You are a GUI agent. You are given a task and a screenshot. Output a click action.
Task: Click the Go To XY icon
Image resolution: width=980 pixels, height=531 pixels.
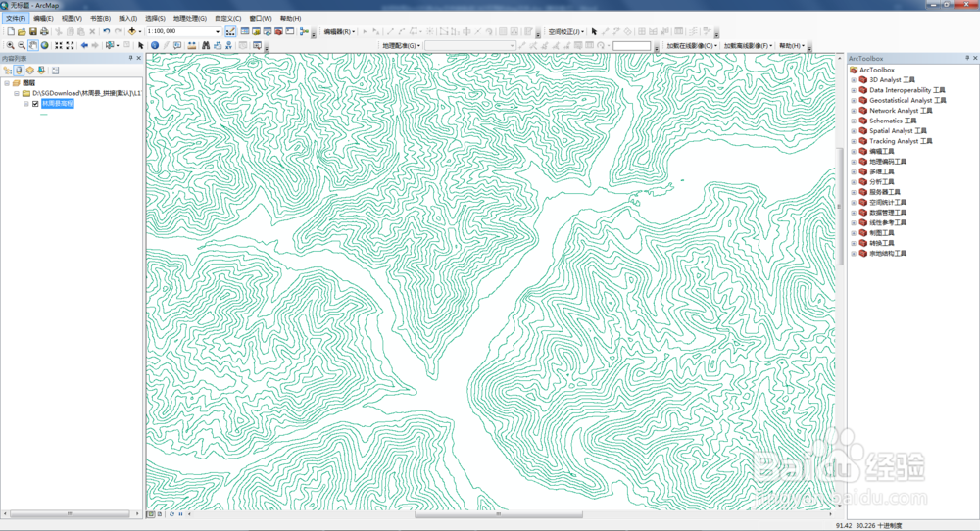point(228,46)
